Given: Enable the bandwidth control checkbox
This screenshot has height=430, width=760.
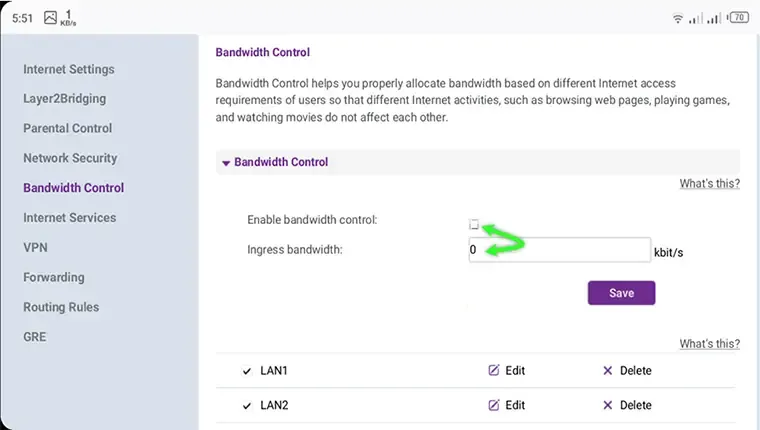Looking at the screenshot, I should tap(474, 224).
